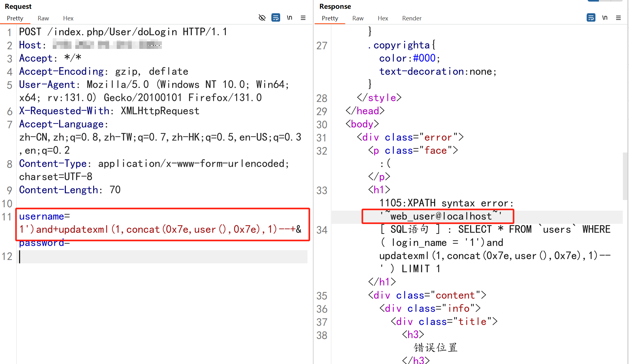Click the 'Content-Length: 70' header line
The image size is (629, 364).
70,190
